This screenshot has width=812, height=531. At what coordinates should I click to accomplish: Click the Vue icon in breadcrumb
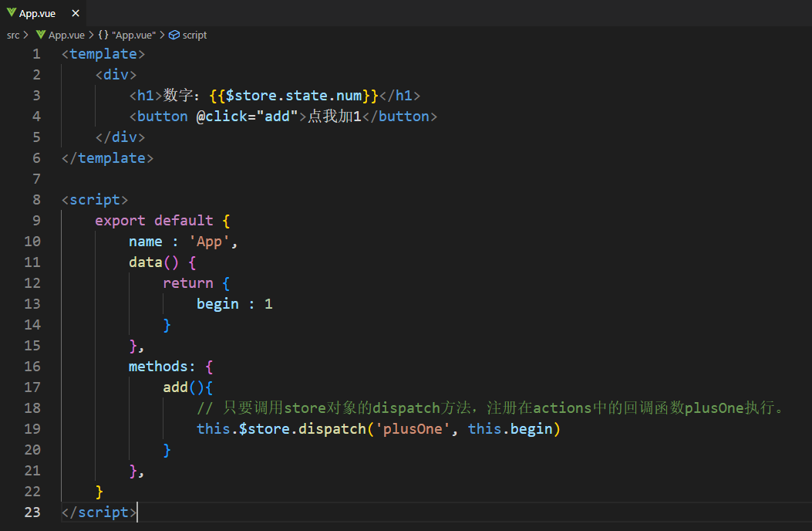[x=41, y=35]
